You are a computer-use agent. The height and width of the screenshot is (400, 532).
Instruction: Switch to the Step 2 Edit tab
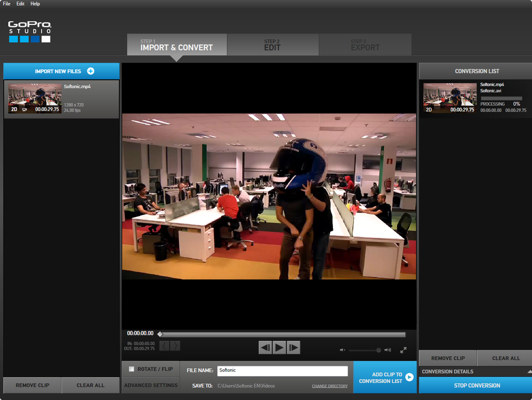point(273,44)
